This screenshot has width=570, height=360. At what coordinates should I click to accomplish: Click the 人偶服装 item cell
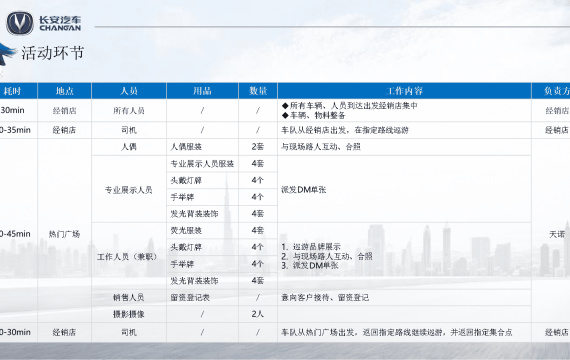(202, 147)
